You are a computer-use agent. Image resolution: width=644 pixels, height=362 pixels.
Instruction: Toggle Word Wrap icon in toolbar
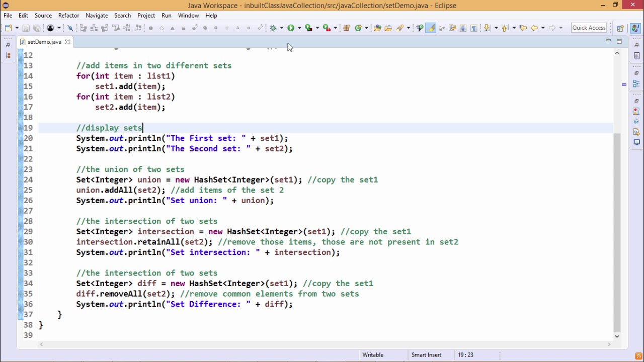point(452,28)
